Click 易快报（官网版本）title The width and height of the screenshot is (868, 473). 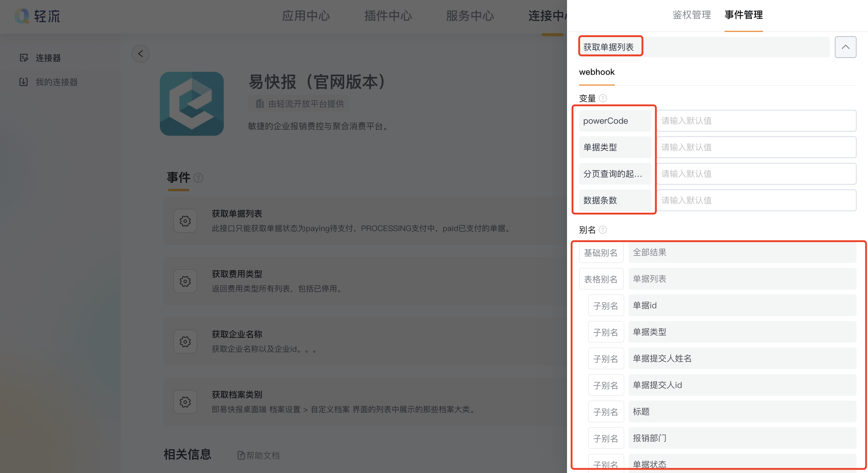[317, 82]
